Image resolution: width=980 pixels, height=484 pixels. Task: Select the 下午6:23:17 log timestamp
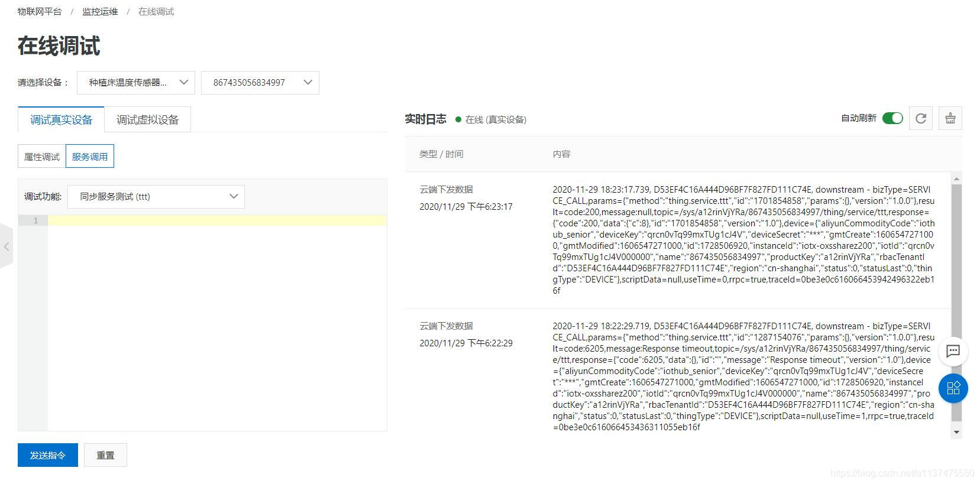click(x=466, y=207)
